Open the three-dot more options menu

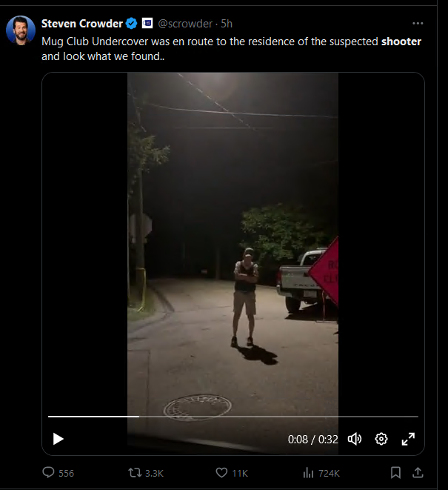[418, 24]
